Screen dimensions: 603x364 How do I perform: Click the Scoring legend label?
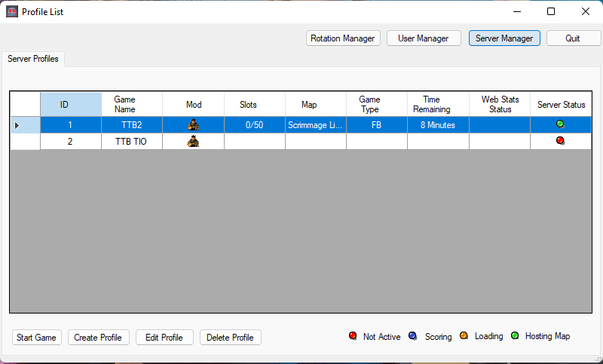tap(439, 337)
